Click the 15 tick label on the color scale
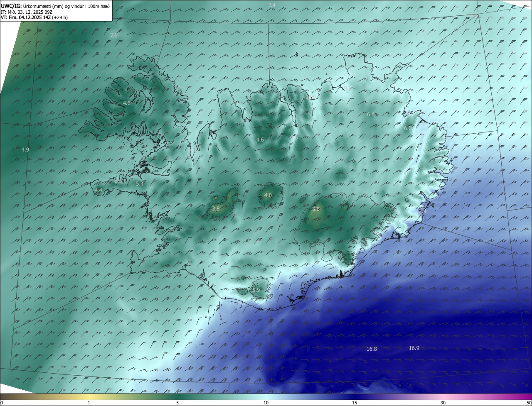532x406 pixels. (355, 403)
